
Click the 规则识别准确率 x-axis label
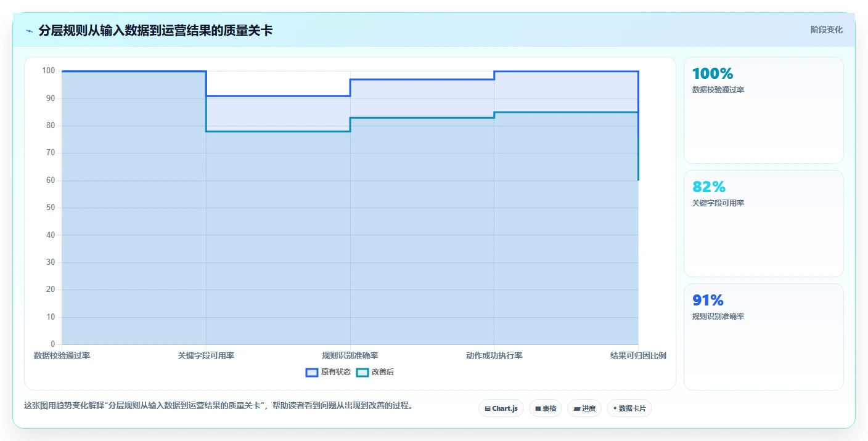point(350,355)
